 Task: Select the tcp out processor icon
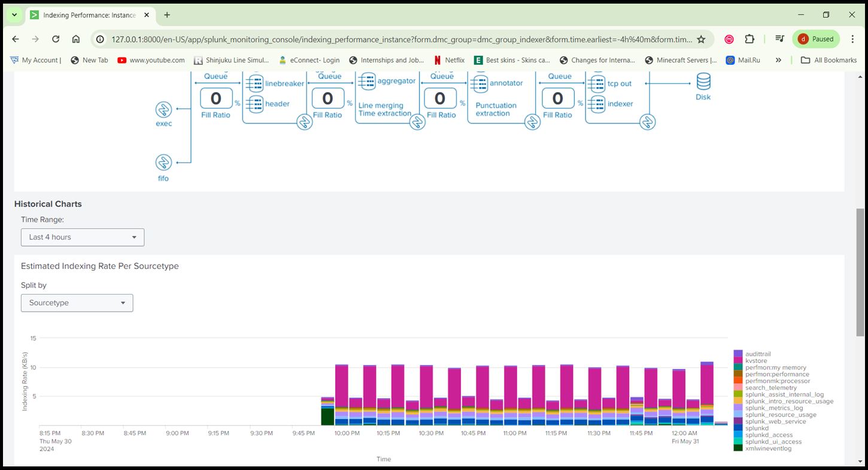(597, 83)
